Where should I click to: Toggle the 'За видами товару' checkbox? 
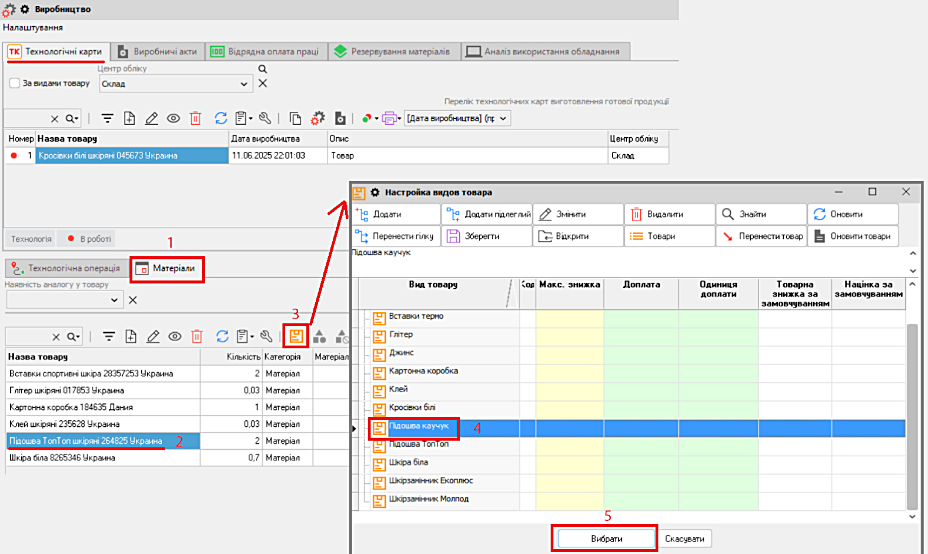pos(15,84)
